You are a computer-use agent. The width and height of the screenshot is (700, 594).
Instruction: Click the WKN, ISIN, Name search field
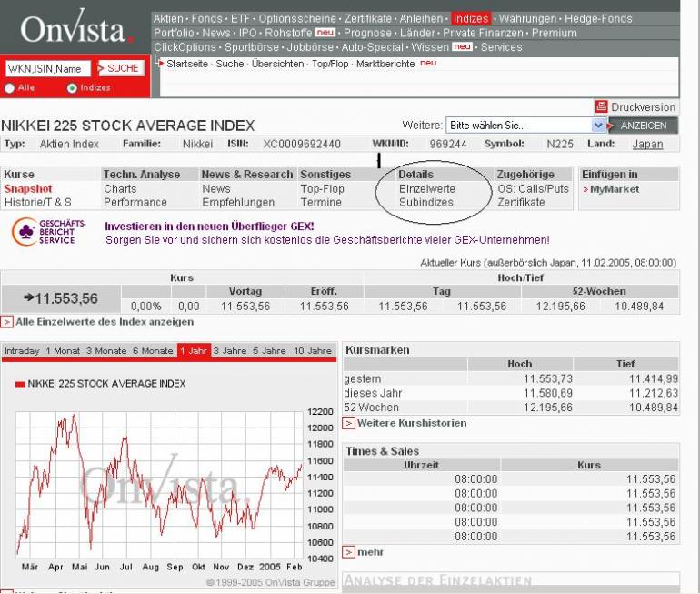pos(47,68)
